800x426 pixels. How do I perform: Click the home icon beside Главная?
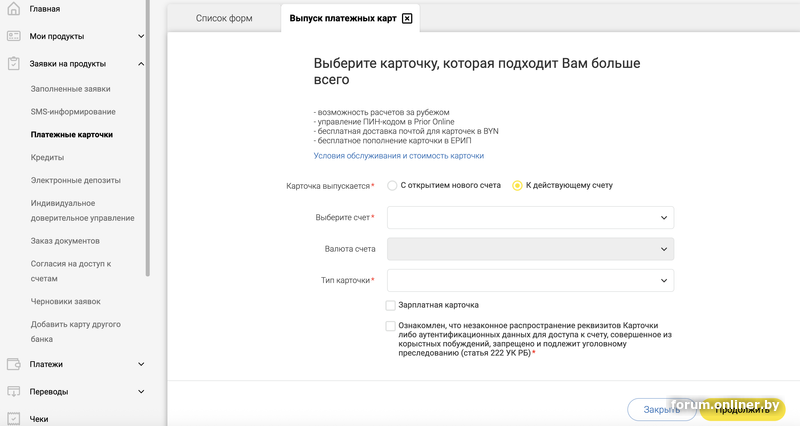[14, 9]
